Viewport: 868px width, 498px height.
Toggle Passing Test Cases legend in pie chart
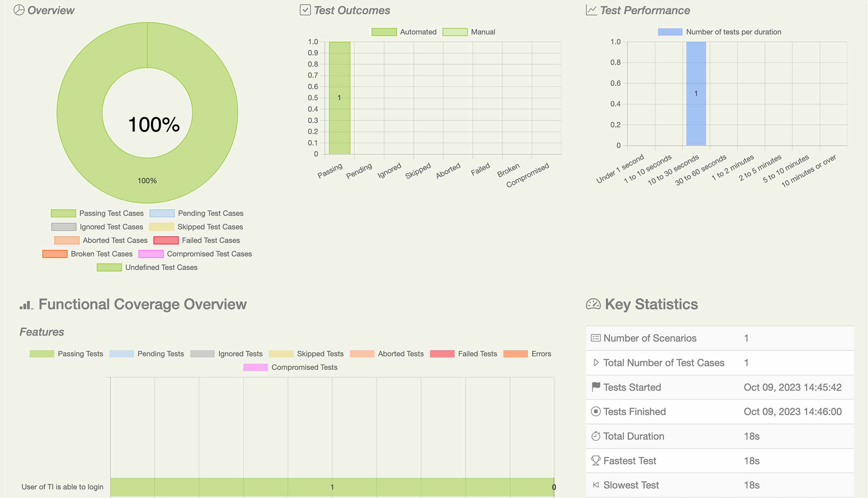click(x=97, y=213)
